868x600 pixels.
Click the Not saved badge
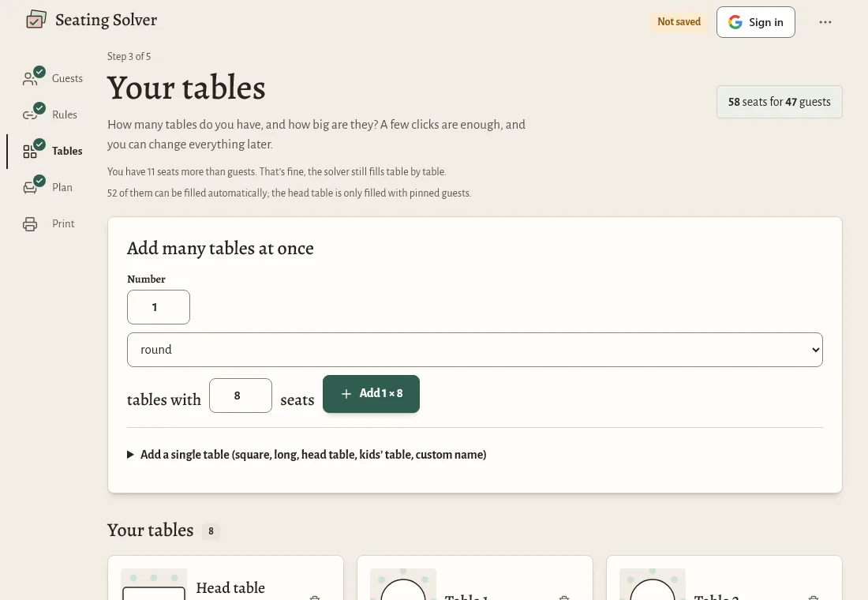coord(679,21)
